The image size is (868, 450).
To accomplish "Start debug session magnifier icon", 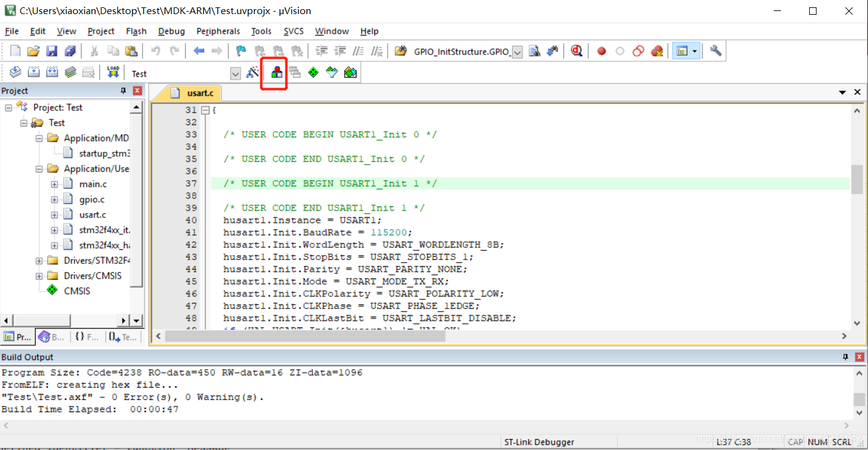I will [x=576, y=51].
